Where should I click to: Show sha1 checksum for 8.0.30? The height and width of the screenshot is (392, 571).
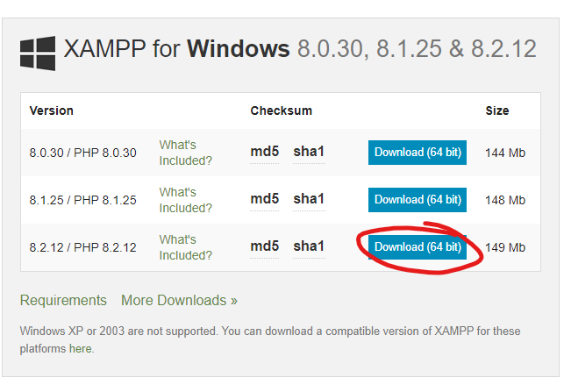point(309,152)
